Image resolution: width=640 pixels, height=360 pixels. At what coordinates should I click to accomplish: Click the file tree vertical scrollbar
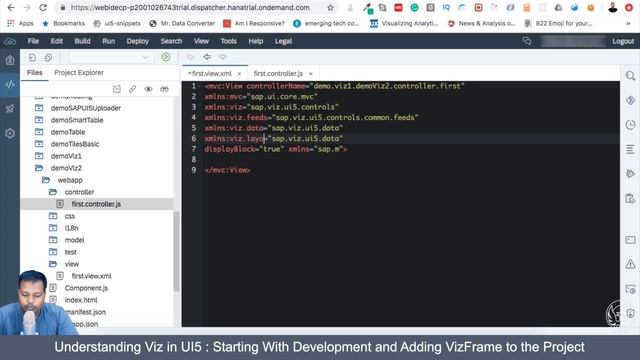177,251
